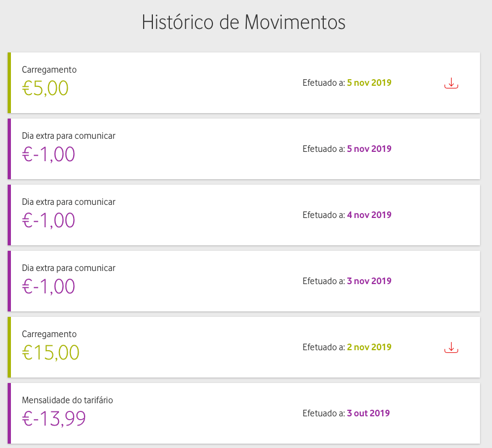Click the green accent bar of the €15,00 entry
This screenshot has height=448, width=492.
pos(9,346)
